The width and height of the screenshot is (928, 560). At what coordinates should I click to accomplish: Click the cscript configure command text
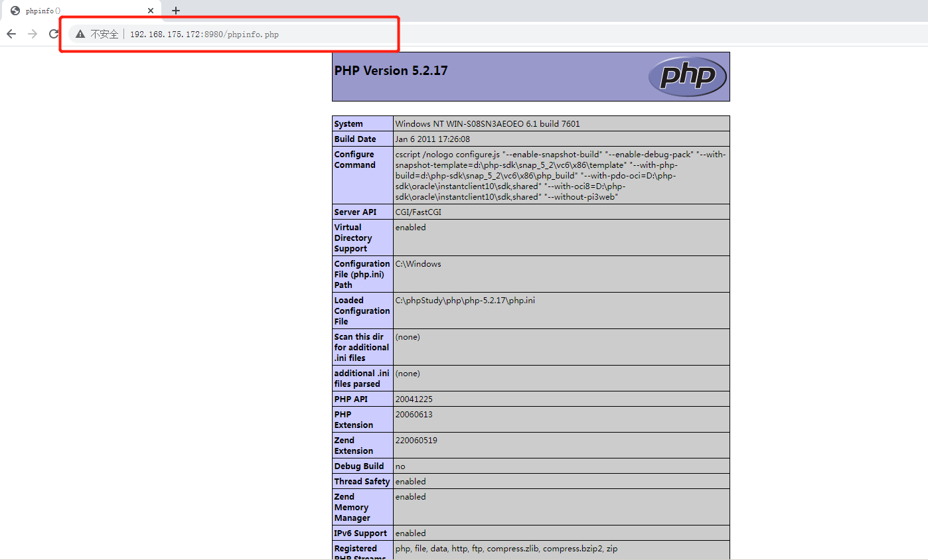(x=561, y=176)
